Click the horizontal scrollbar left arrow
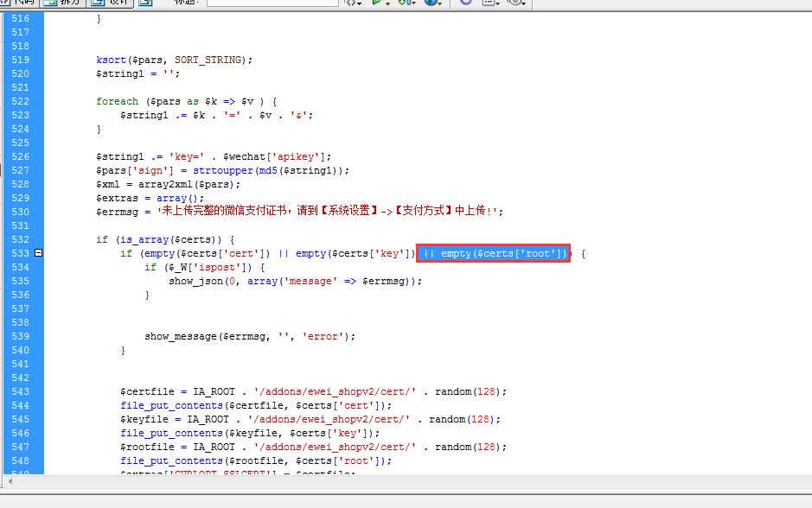Viewport: 812px width, 508px height. click(x=10, y=481)
